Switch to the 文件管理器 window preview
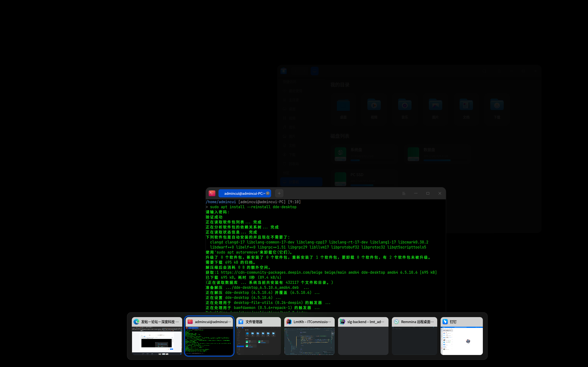 (258, 336)
